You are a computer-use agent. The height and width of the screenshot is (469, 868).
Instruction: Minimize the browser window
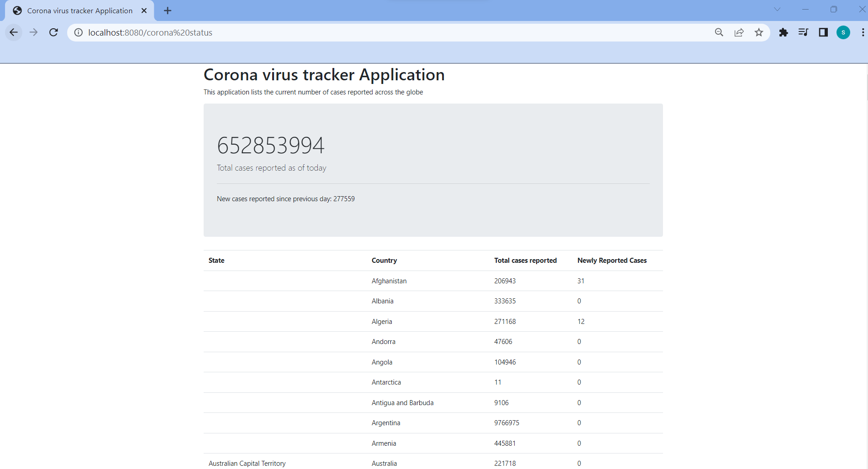click(805, 9)
